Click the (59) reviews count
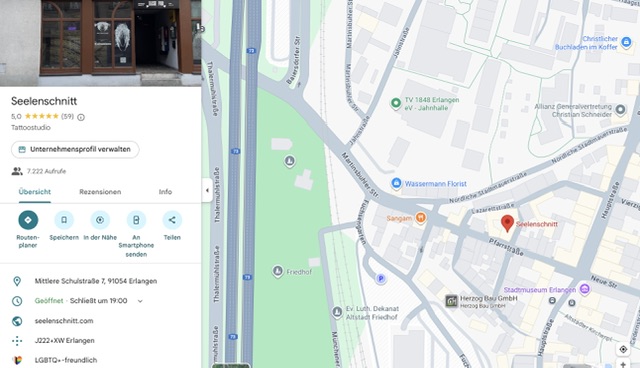This screenshot has height=368, width=640. pyautogui.click(x=67, y=117)
